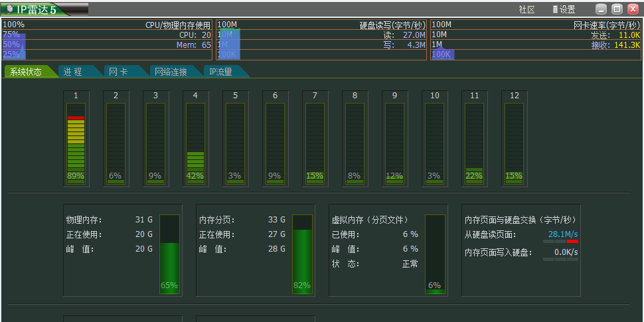Viewport: 644px width, 322px height.
Task: Switch to the 进程 tab
Action: coord(73,72)
